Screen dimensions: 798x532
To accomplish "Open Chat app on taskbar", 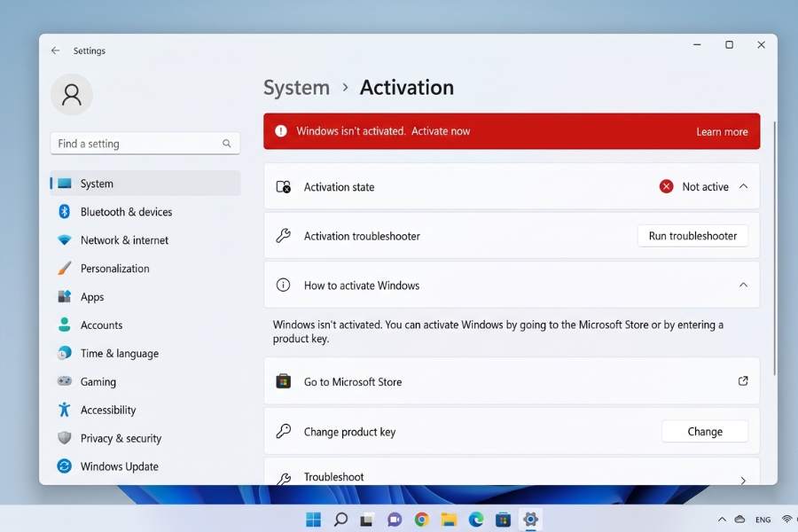I will 395,520.
